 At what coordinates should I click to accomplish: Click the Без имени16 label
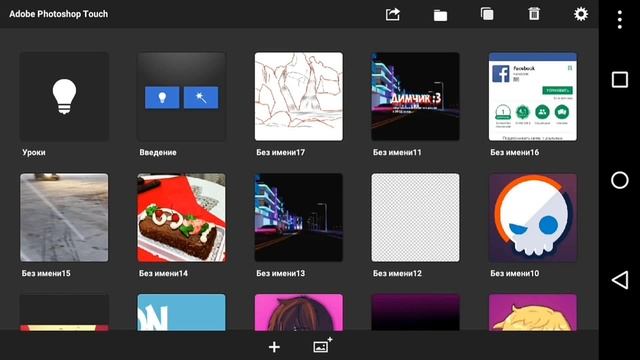pyautogui.click(x=515, y=153)
